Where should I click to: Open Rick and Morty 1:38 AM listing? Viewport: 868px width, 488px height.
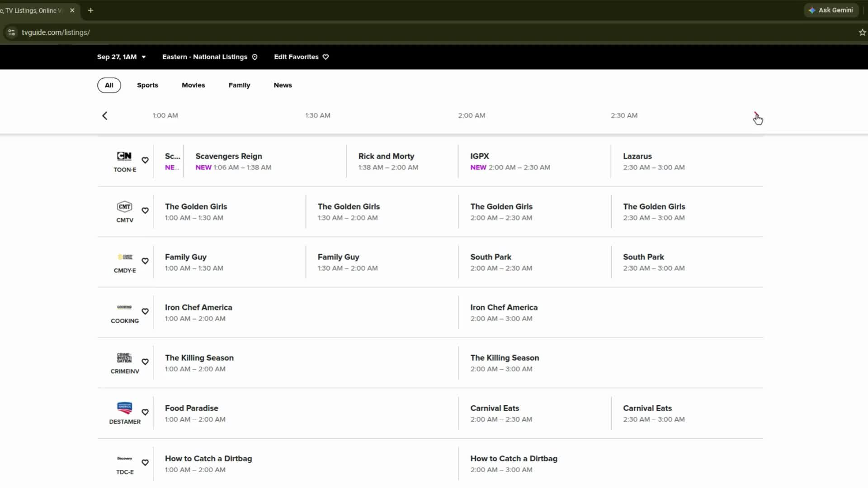(x=402, y=161)
